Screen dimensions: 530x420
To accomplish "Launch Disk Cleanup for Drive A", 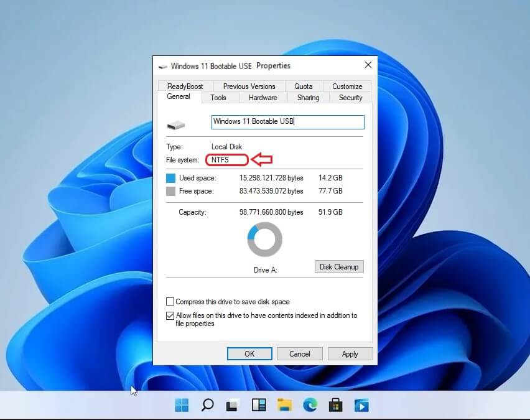I will 338,266.
